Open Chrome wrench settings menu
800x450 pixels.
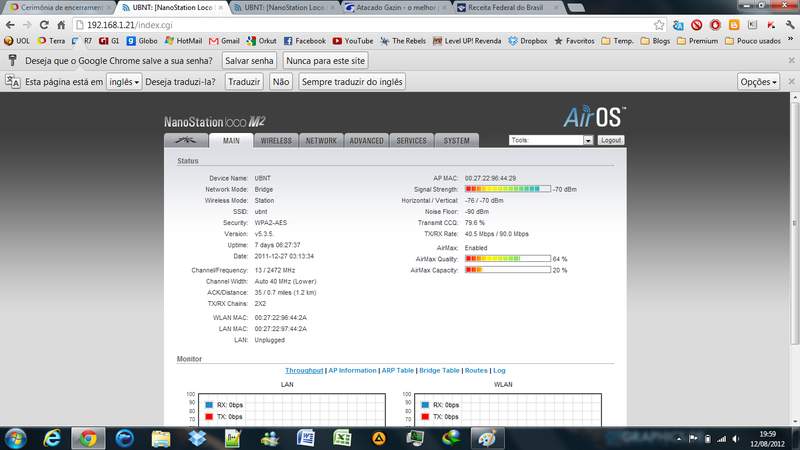tap(790, 24)
